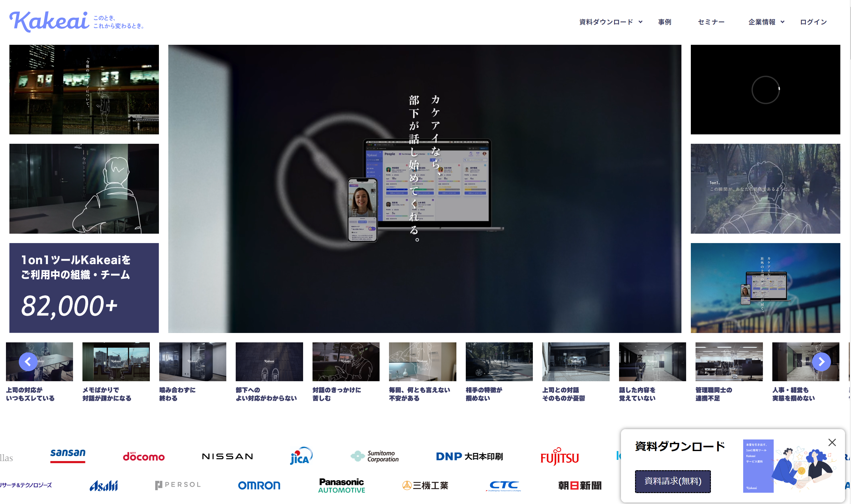Open the meeting room video thumbnail
Viewport: 851px width, 504px height.
(84, 189)
